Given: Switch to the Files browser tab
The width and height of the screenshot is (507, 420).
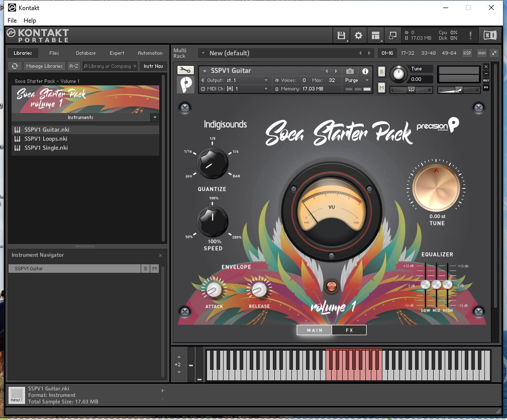Looking at the screenshot, I should tap(54, 53).
